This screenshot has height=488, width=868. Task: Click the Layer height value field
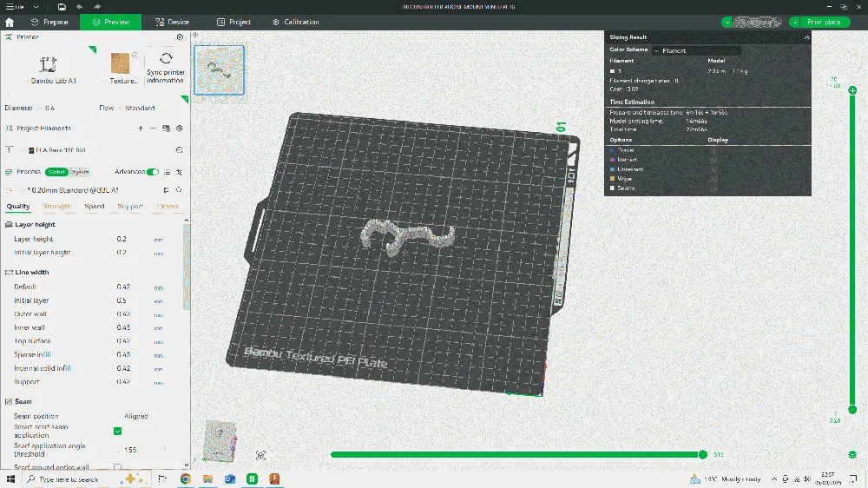pos(133,240)
